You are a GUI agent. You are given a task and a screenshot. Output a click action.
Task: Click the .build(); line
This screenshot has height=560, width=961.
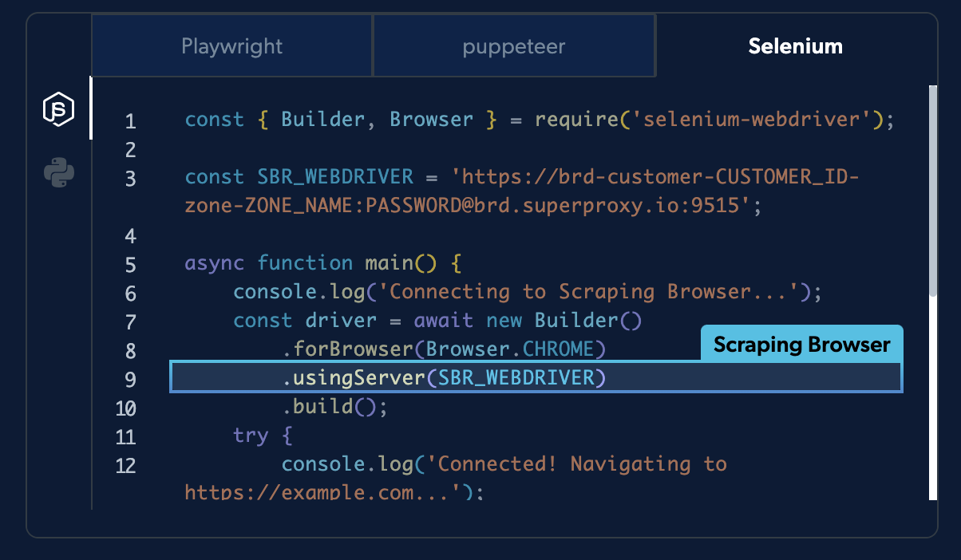pos(334,407)
